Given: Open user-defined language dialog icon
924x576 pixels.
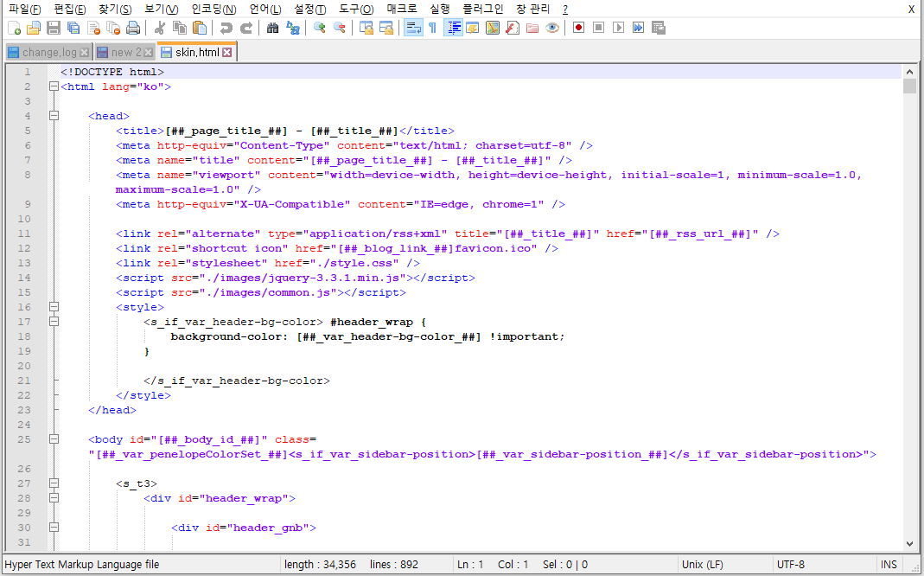Looking at the screenshot, I should tap(473, 28).
